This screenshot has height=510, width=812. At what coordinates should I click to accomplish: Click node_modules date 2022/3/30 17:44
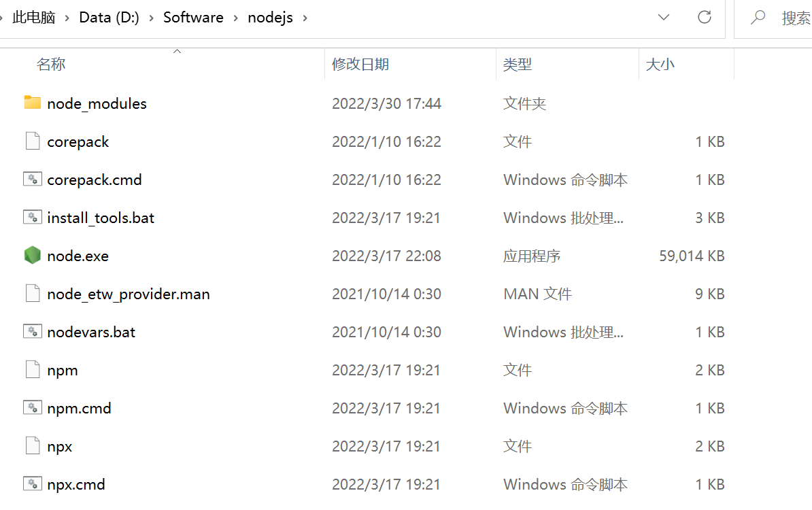point(386,103)
